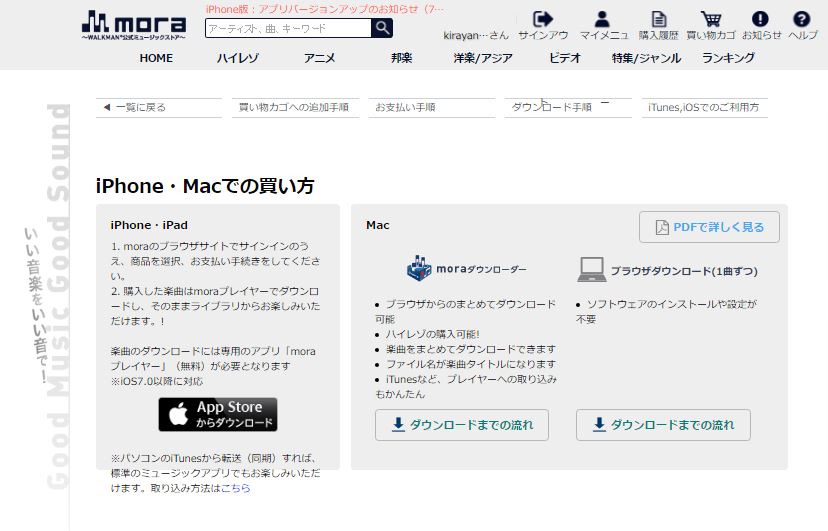Click the Mac section title
This screenshot has height=531, width=828.
point(378,225)
